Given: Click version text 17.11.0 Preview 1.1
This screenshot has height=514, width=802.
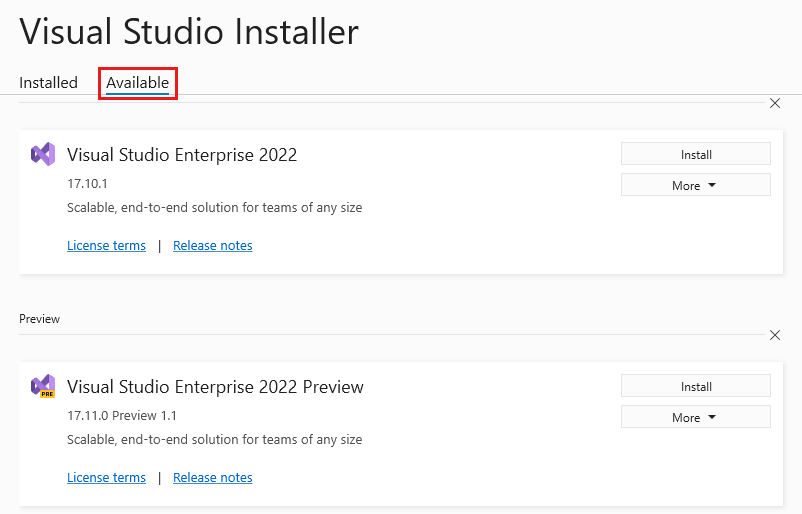Looking at the screenshot, I should pyautogui.click(x=122, y=415).
